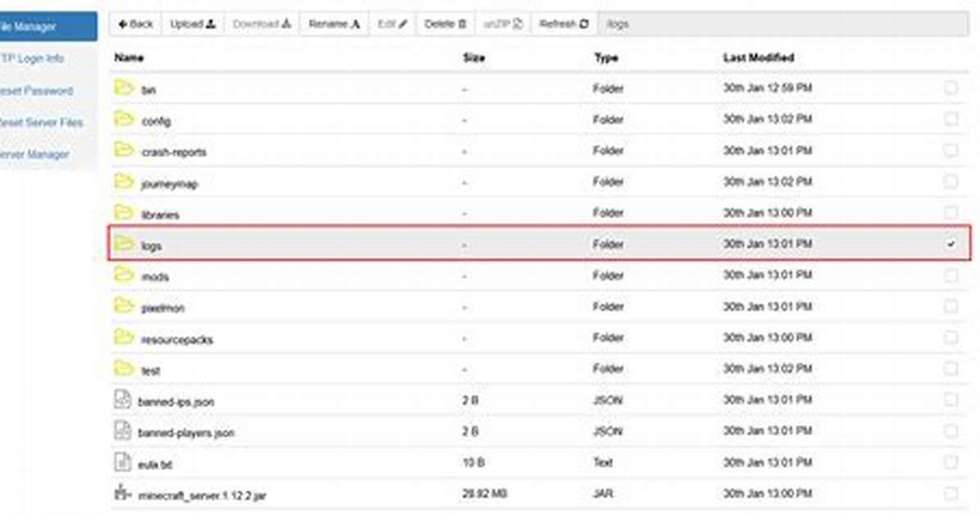Screen dimensions: 980x515
Task: Click the unZIP toolbar button
Action: click(503, 24)
